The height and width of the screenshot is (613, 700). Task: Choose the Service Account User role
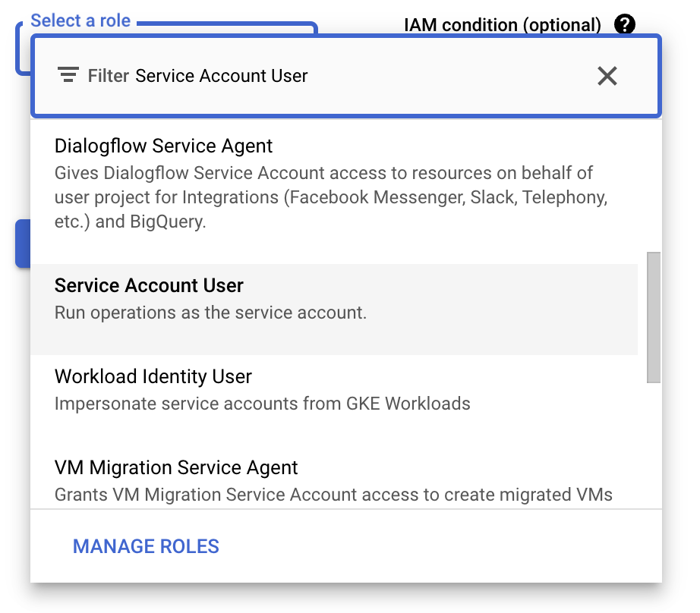[334, 310]
